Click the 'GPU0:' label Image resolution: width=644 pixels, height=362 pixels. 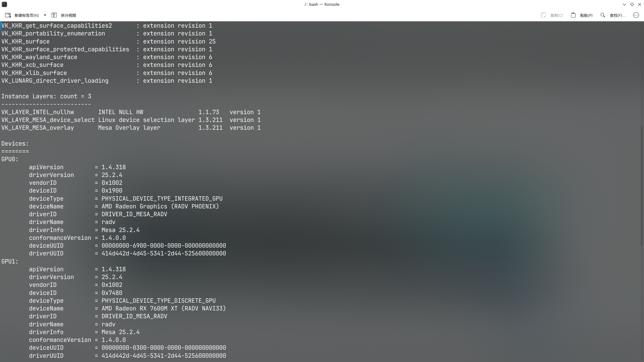pos(10,159)
